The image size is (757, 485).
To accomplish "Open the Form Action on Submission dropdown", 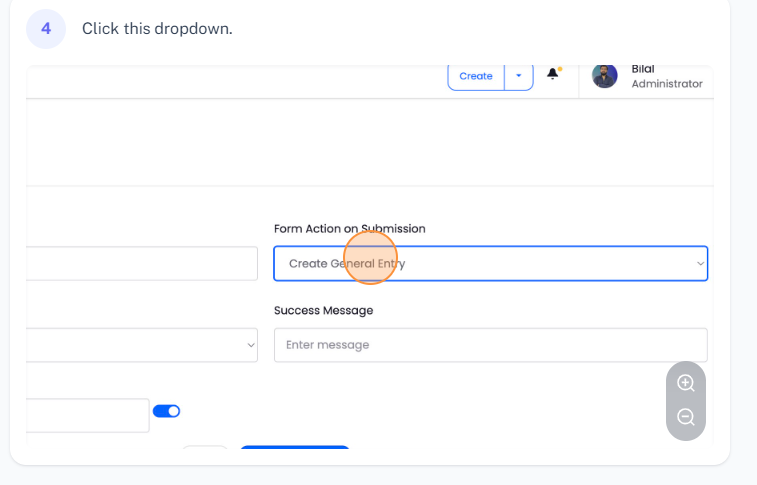I will point(490,264).
